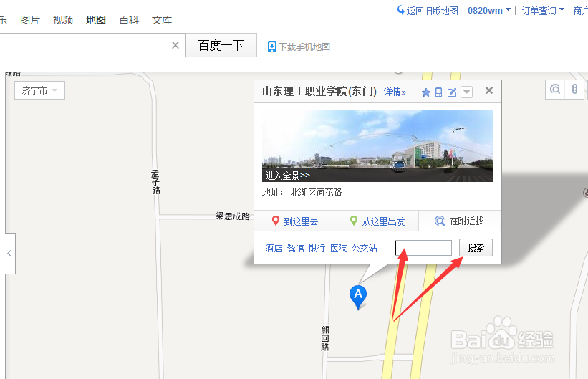The image size is (588, 379).
Task: Switch to 百科 tab
Action: (129, 20)
